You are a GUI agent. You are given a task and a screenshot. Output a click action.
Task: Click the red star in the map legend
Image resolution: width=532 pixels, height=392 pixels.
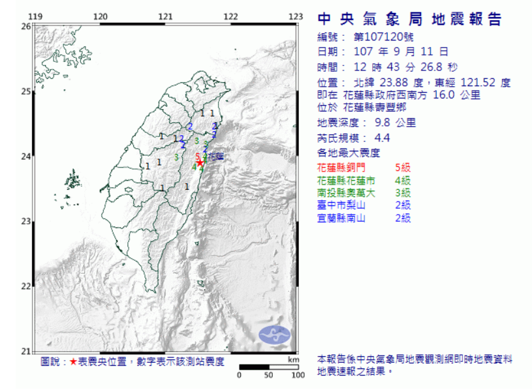(x=73, y=362)
